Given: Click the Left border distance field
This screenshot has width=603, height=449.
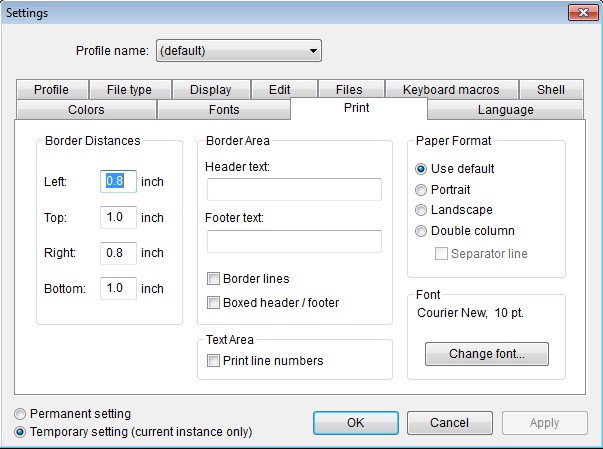Looking at the screenshot, I should [x=118, y=181].
